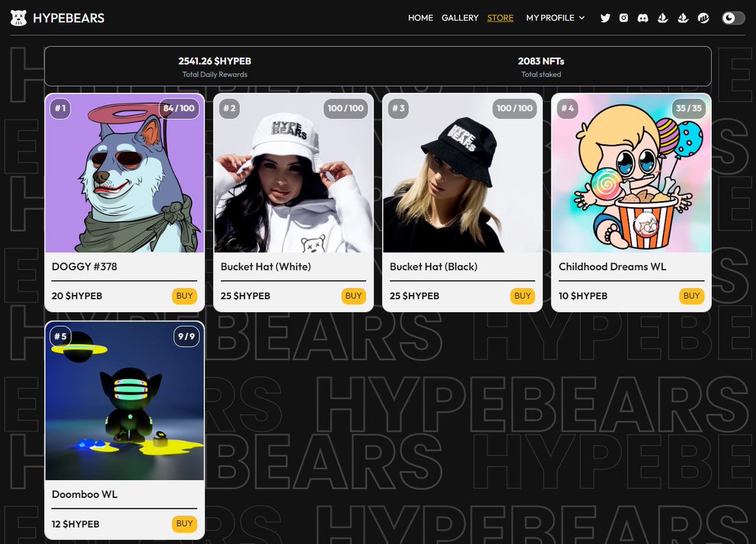Click the Total Daily Rewards label
This screenshot has height=544, width=756.
(x=215, y=74)
